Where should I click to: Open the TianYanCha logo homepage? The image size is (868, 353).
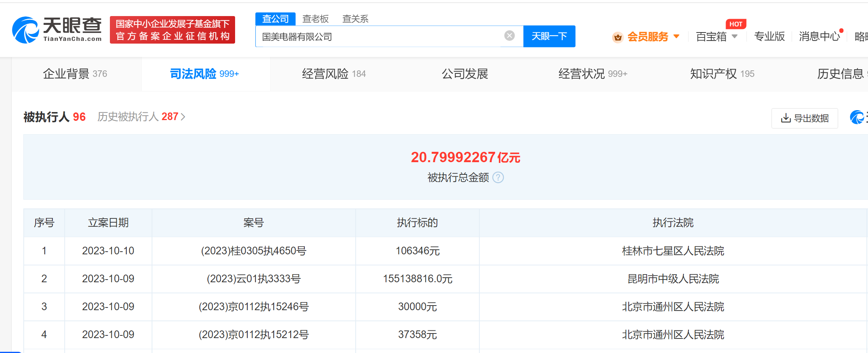(57, 30)
